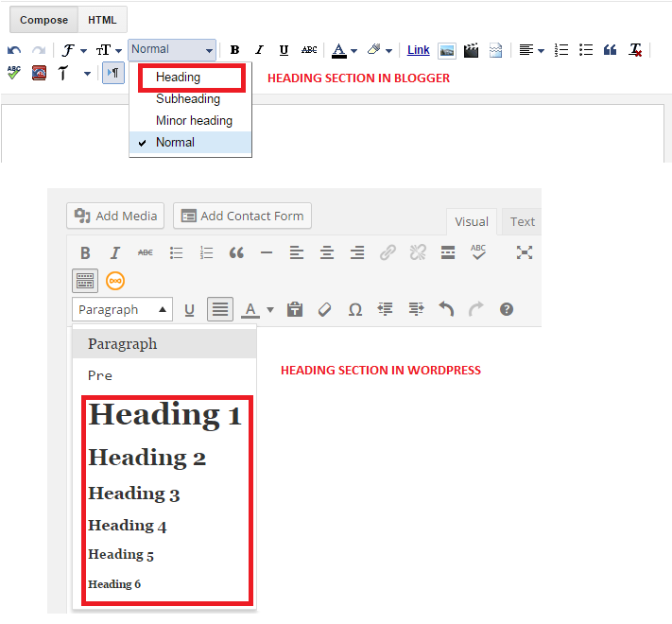Apply a bullet list in Blogger
The image size is (672, 624).
coord(586,50)
